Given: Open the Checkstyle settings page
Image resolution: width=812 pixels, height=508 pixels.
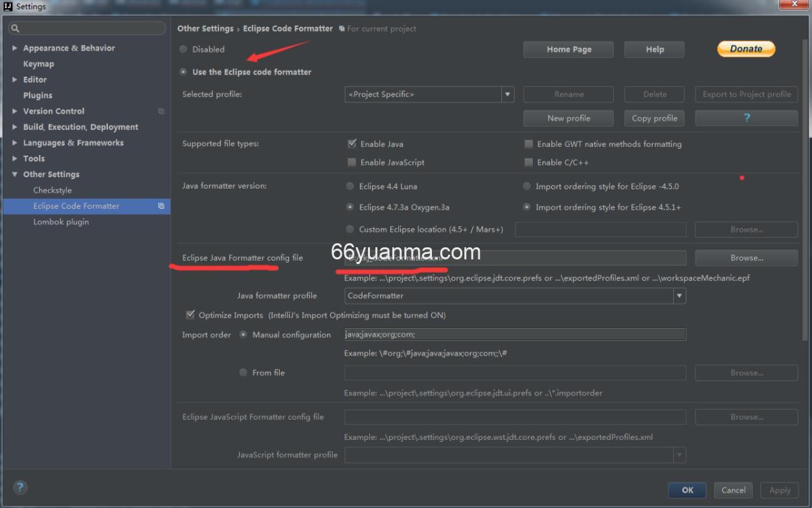Looking at the screenshot, I should (x=53, y=190).
